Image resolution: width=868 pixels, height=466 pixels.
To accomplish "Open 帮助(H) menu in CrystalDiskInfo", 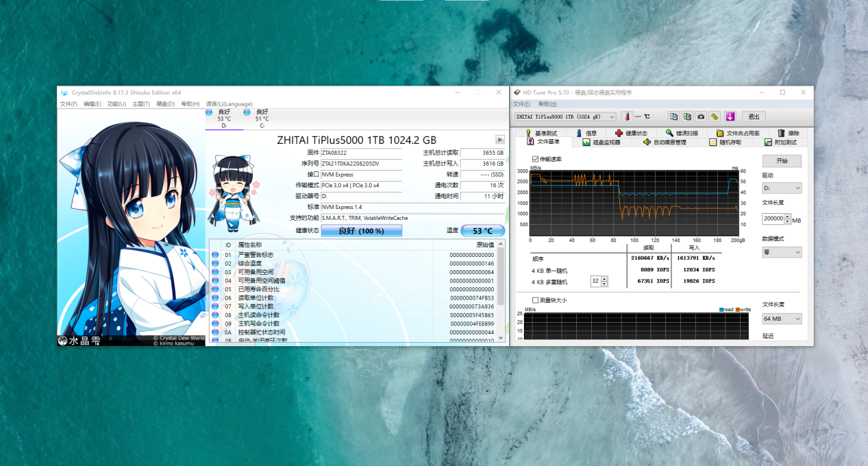I will click(x=190, y=104).
